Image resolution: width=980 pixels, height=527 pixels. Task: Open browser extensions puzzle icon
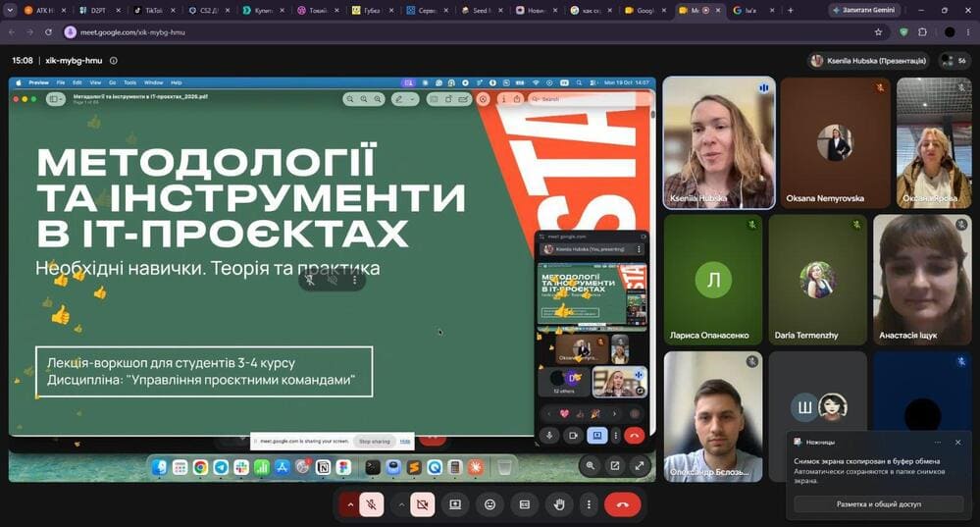point(922,31)
